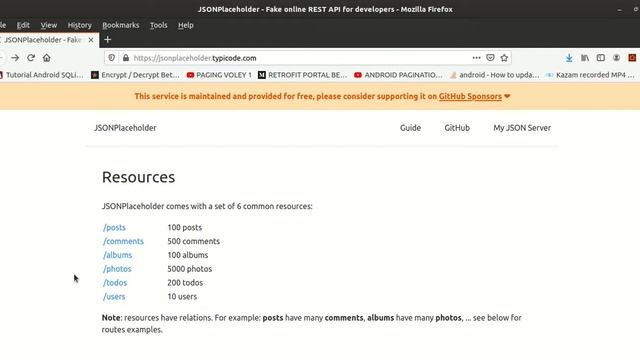
Task: Open the Guide navigation link
Action: pyautogui.click(x=410, y=128)
